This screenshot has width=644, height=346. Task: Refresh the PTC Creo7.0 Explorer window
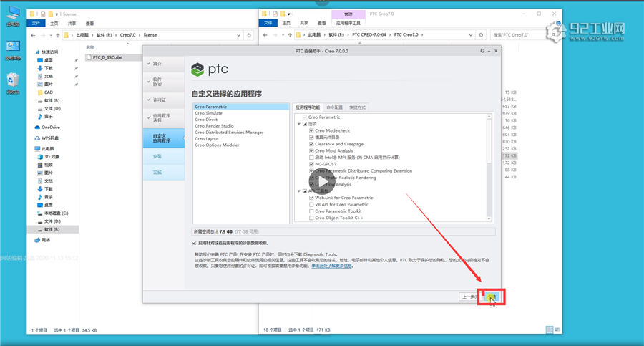(x=481, y=35)
